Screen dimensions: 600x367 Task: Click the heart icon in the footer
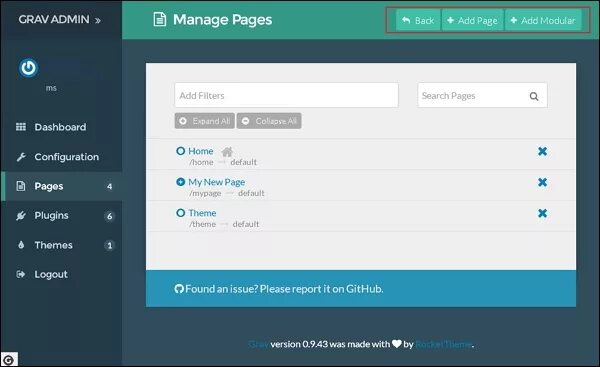point(397,344)
